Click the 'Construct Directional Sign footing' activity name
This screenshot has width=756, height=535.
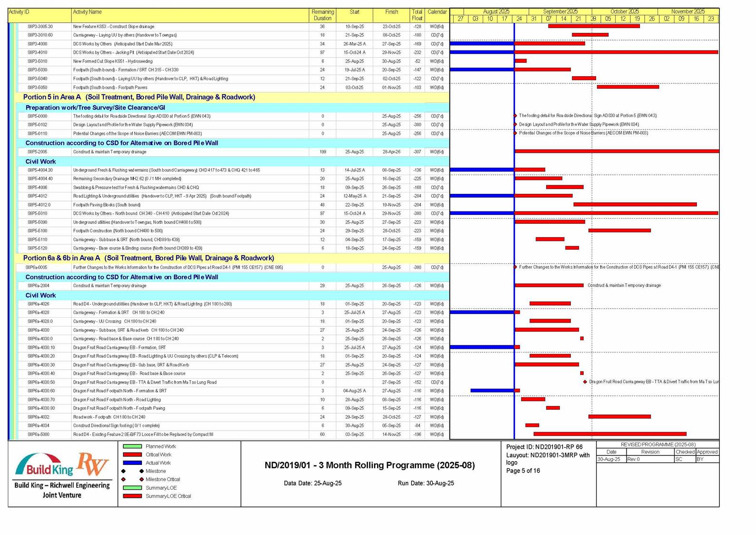click(116, 426)
